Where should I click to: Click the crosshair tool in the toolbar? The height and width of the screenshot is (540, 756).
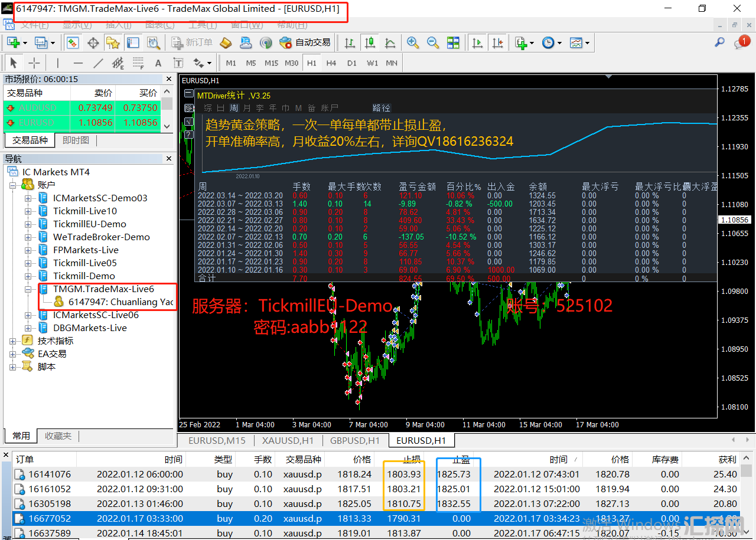34,63
